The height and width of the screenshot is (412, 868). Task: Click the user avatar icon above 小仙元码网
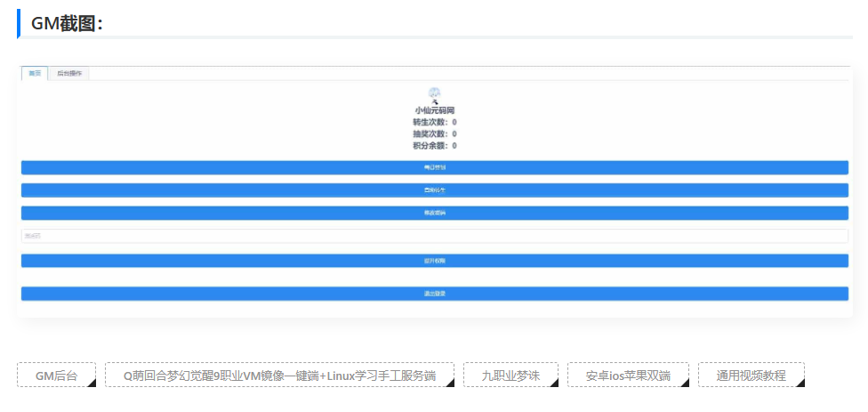(434, 93)
